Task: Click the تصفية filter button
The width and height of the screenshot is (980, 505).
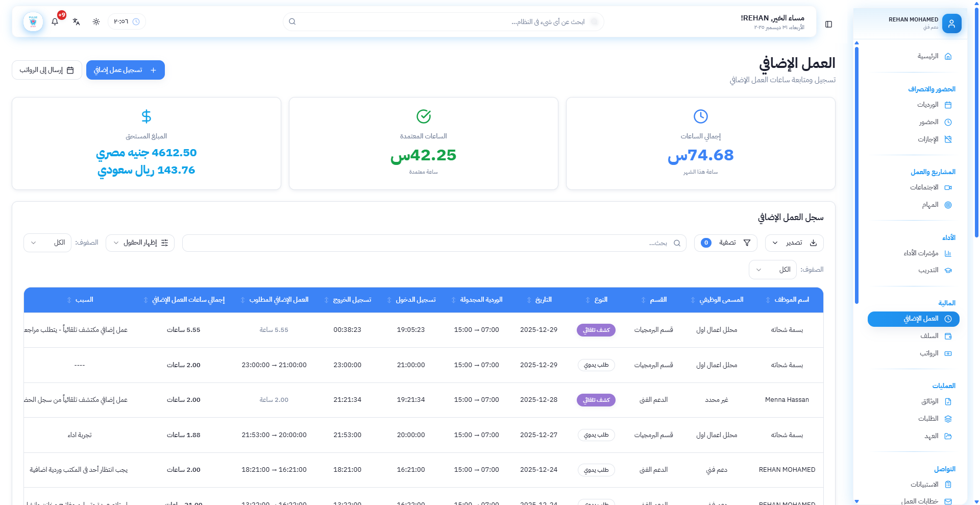Action: [x=725, y=243]
